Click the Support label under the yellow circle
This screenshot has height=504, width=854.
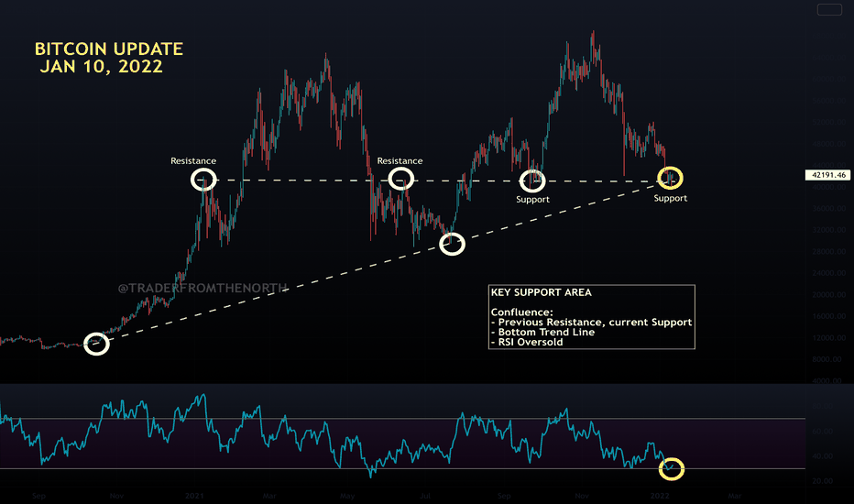(x=671, y=198)
